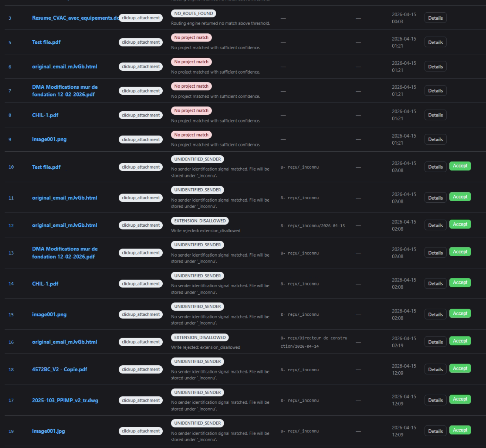This screenshot has height=448, width=486.
Task: Open Details for Resume_CVAC_avec_equipements row
Action: (x=435, y=18)
